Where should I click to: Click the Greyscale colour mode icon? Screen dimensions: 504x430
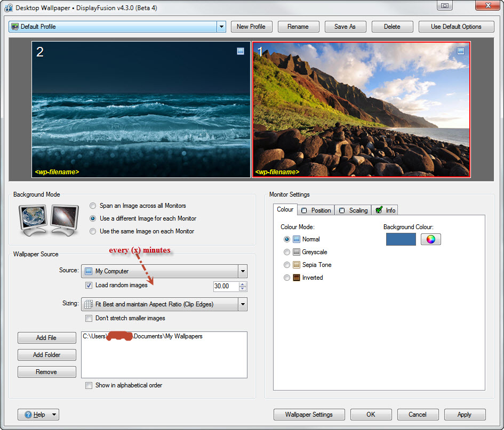[x=297, y=252]
